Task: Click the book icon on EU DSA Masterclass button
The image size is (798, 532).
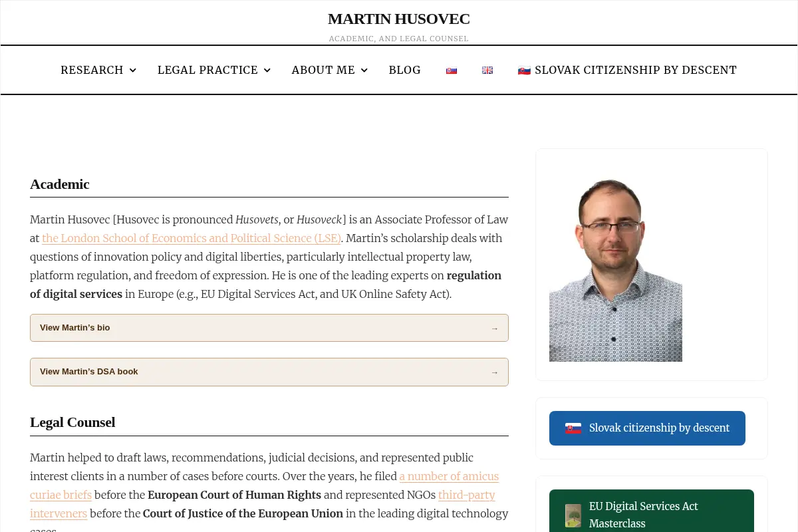Action: click(x=573, y=515)
